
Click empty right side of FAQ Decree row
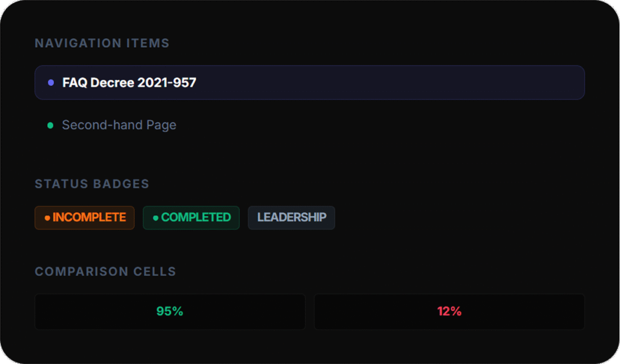click(424, 82)
